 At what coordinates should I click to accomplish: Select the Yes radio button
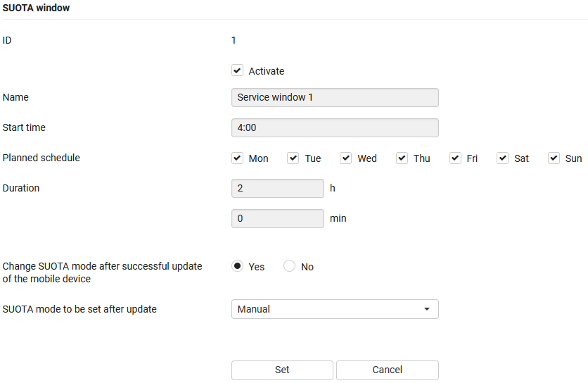(237, 266)
